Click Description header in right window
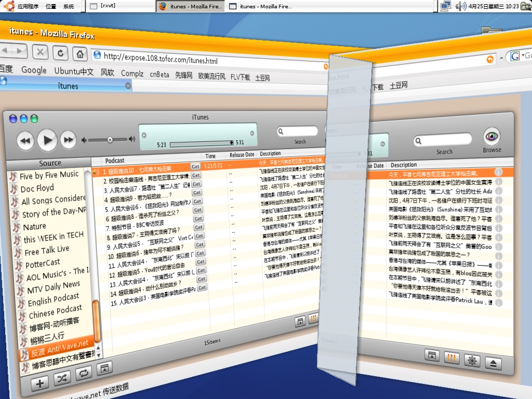Viewport: 532px width, 399px height. (403, 165)
